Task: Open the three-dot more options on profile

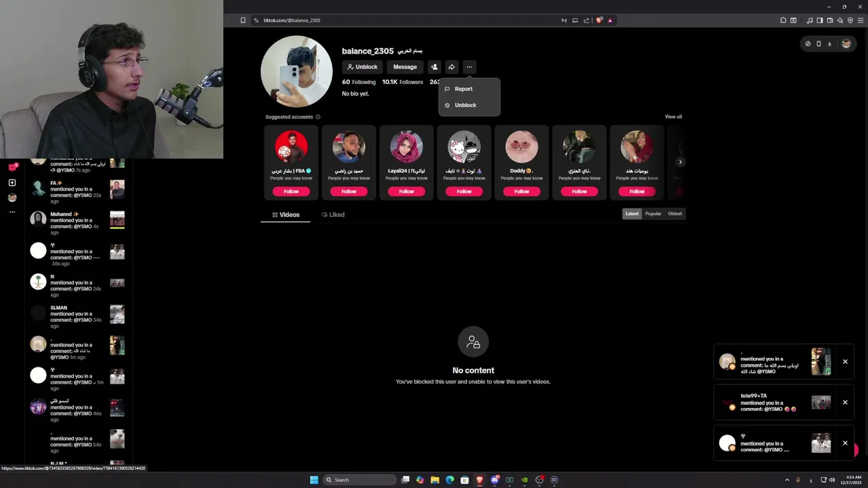Action: click(x=469, y=67)
